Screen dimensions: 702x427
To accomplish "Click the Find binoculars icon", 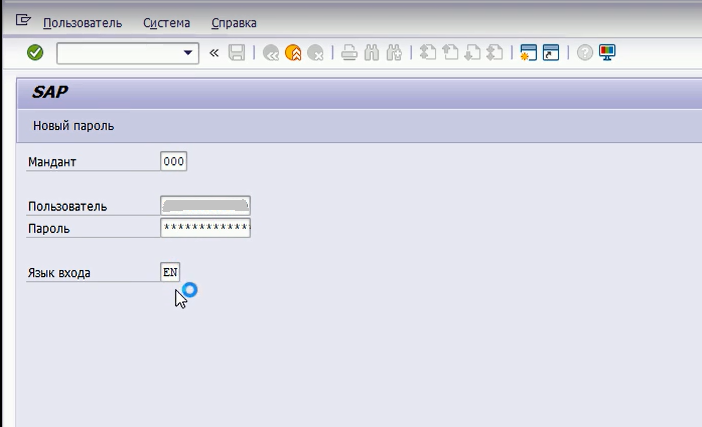I will click(x=372, y=53).
